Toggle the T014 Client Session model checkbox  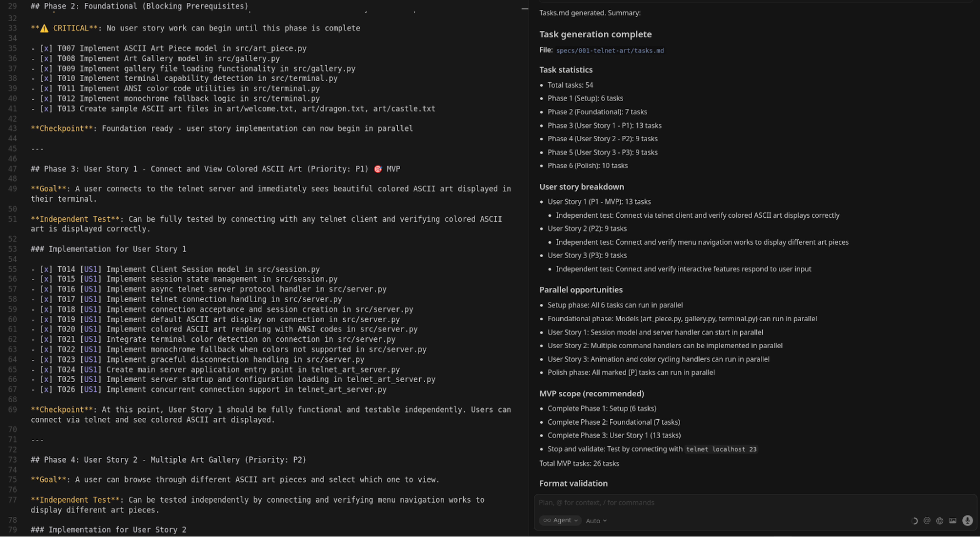coord(46,269)
